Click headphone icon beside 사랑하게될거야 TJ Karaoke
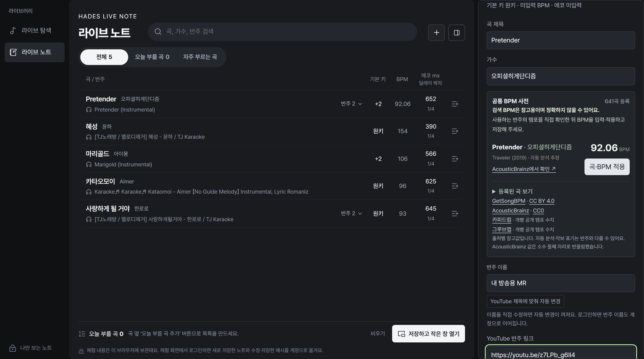 click(89, 219)
